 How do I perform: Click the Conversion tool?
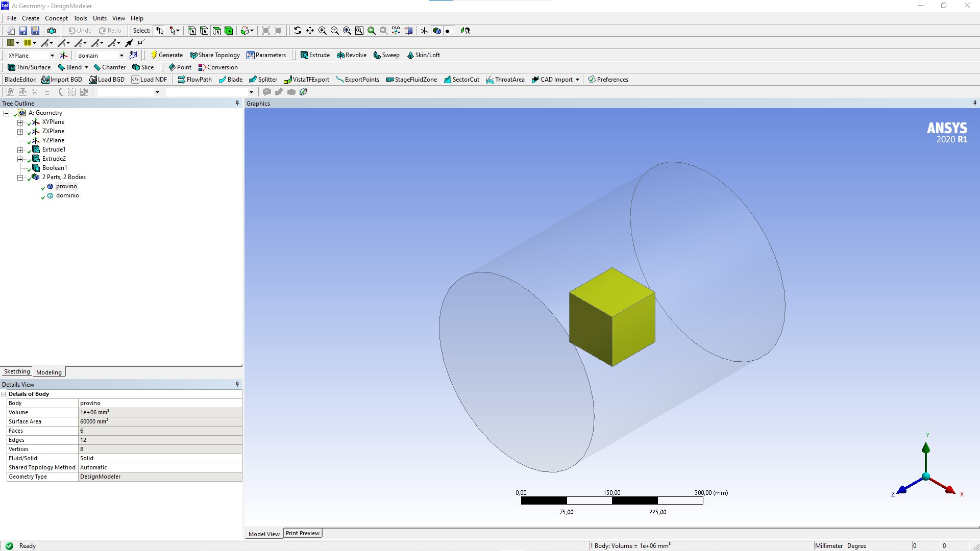(x=217, y=67)
